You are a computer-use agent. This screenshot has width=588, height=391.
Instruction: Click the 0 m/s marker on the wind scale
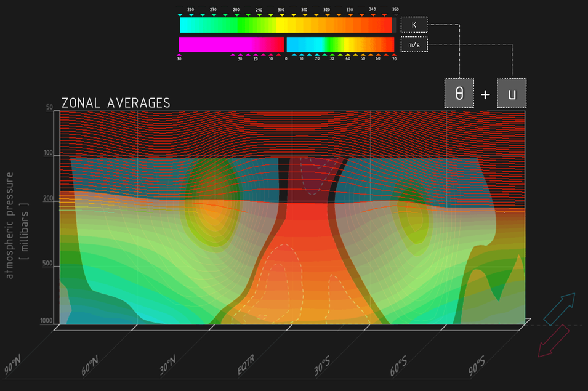(286, 55)
